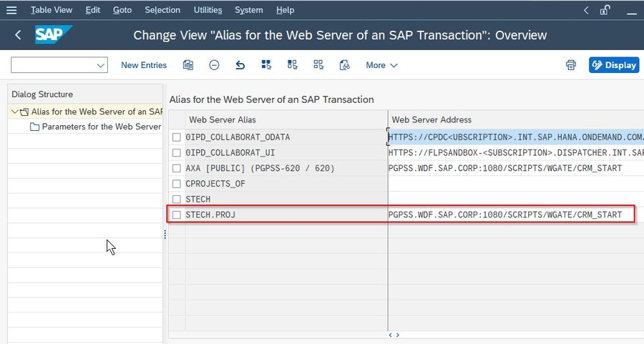
Task: Click the Select Block toolbar icon
Action: [x=293, y=65]
